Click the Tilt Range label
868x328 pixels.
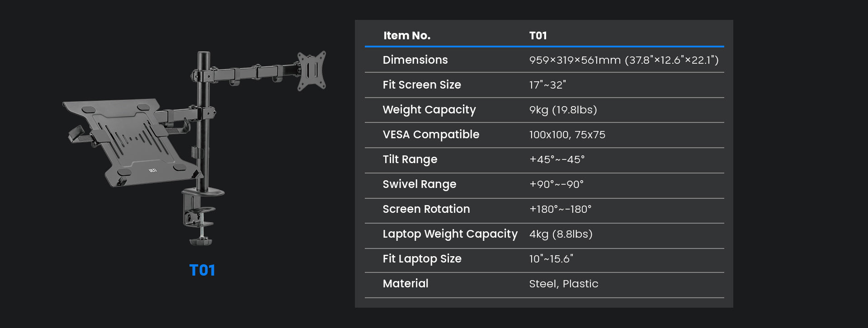(x=410, y=159)
